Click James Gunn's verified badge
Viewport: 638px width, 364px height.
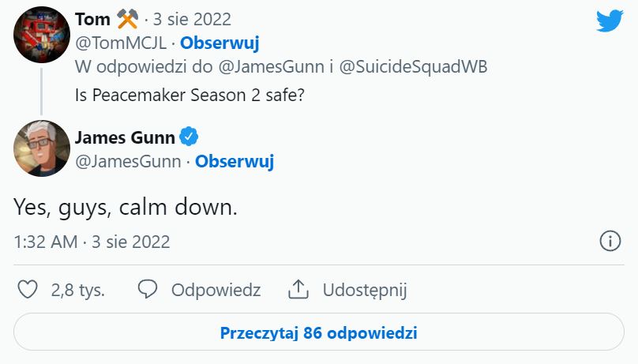tap(188, 137)
